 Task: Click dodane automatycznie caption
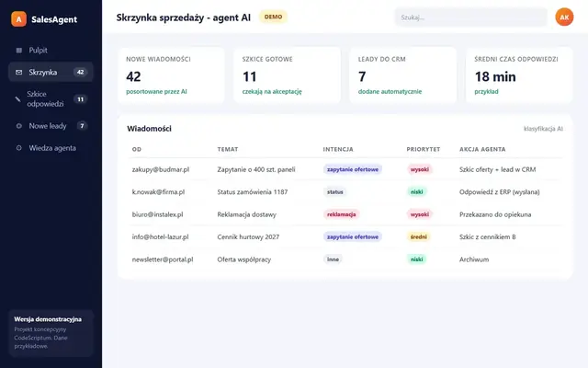(x=390, y=92)
